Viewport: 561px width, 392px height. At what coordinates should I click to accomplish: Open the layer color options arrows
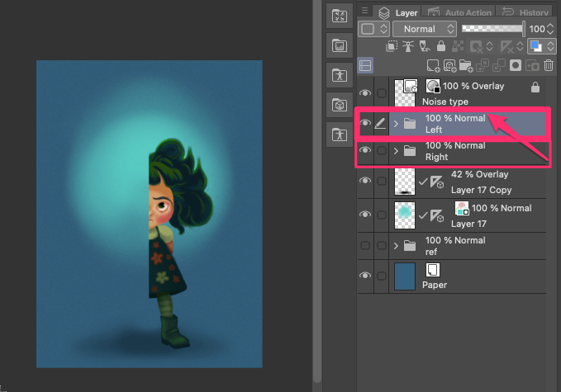(551, 46)
